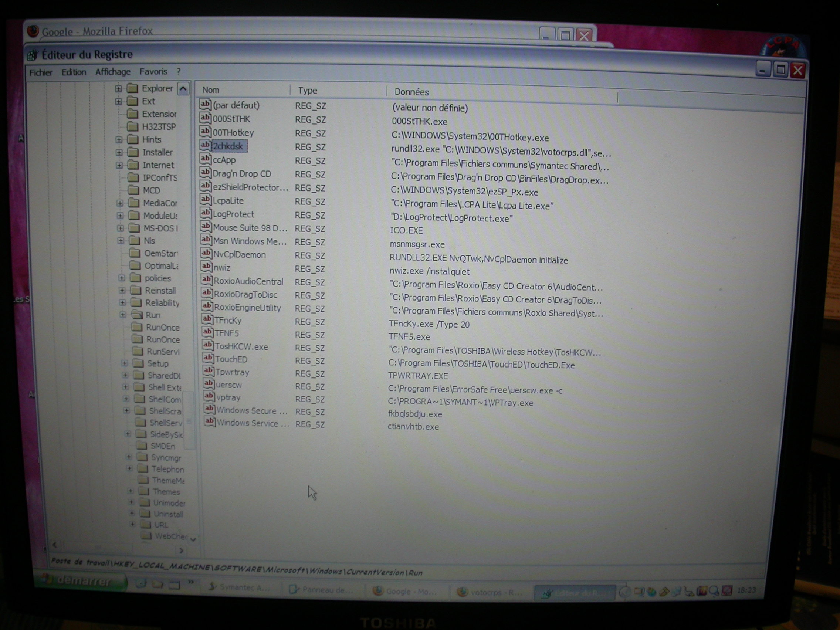Select the Msn Windows Me... value

[x=250, y=241]
